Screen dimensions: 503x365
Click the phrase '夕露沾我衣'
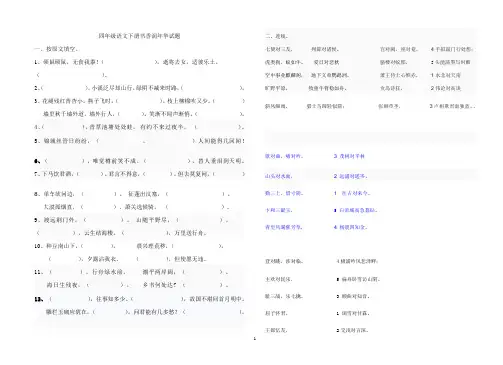pyautogui.click(x=102, y=259)
